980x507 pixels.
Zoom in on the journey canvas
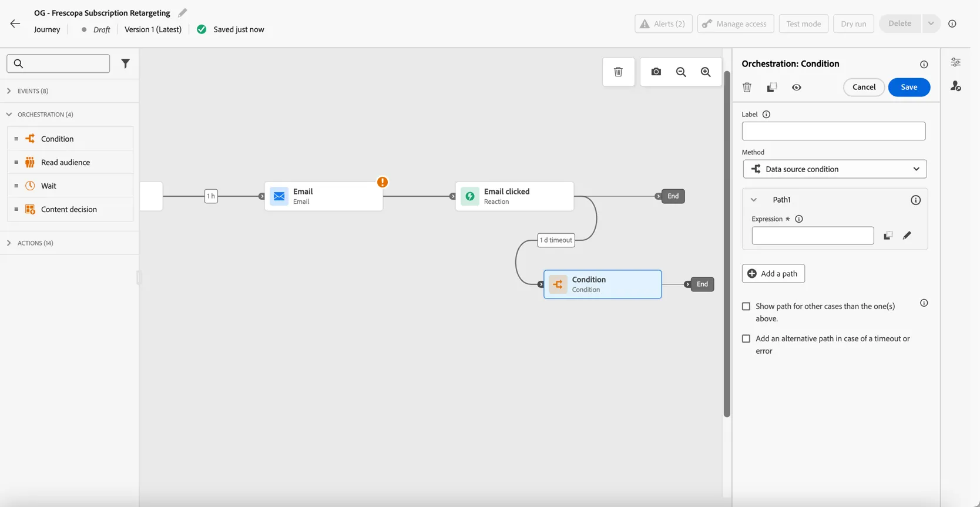[706, 72]
